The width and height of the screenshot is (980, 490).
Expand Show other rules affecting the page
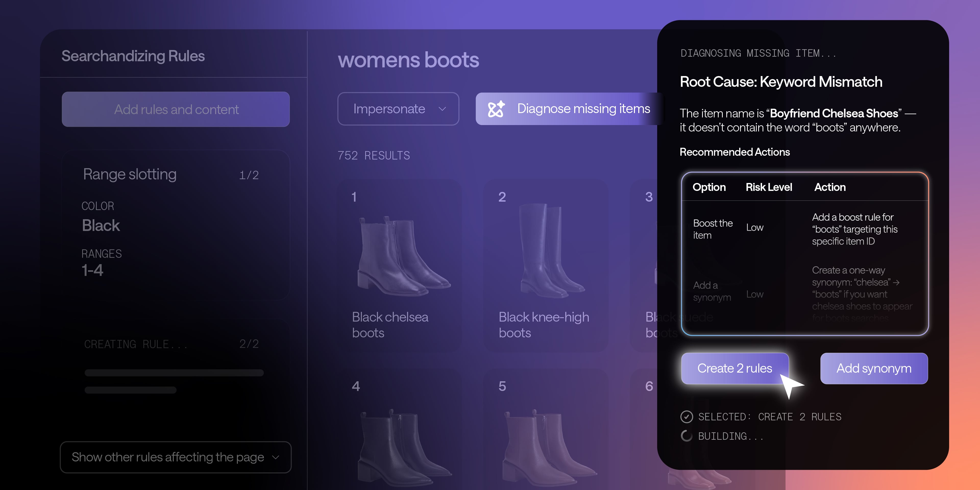[175, 457]
